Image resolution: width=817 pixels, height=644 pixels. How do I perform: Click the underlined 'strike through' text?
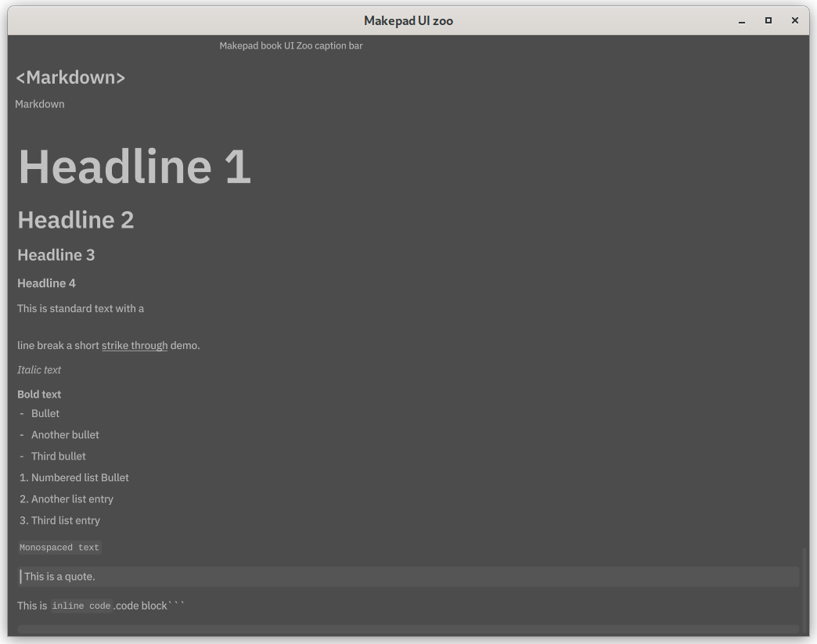(134, 345)
